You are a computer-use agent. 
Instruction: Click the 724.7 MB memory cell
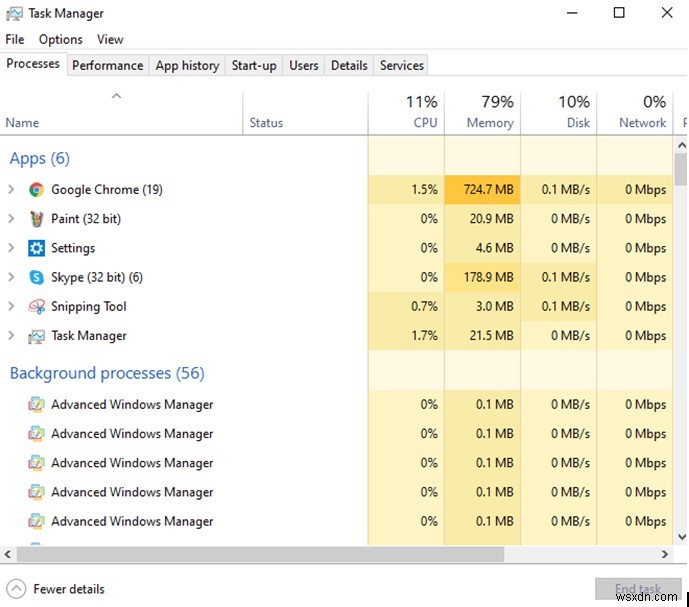[x=482, y=189]
